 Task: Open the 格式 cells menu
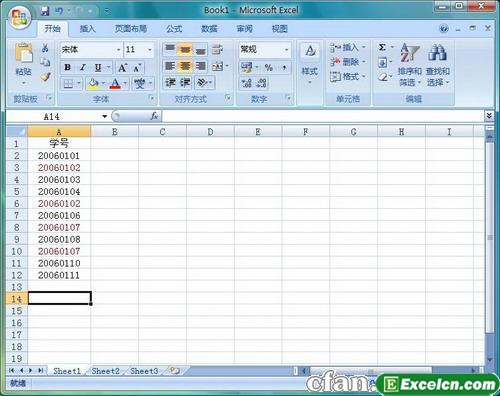(x=348, y=77)
